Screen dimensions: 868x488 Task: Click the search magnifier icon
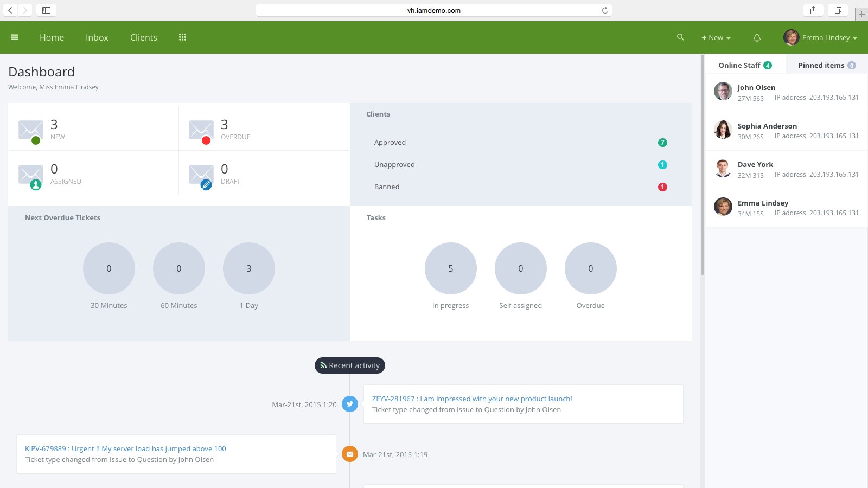(680, 37)
